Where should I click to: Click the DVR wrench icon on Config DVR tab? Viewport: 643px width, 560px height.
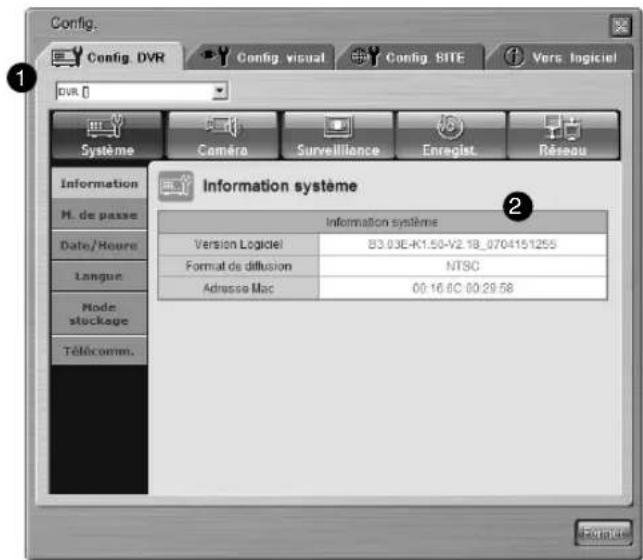pos(67,57)
